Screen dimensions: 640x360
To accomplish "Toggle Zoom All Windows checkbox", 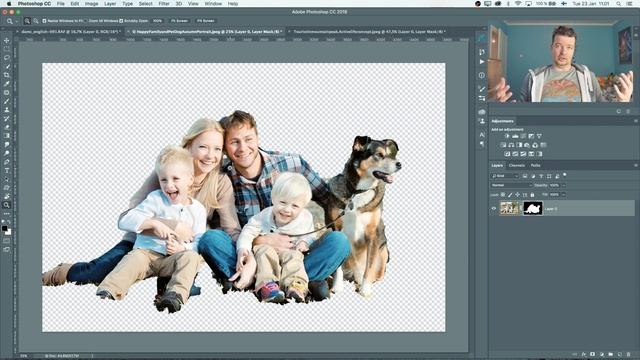I will [86, 21].
